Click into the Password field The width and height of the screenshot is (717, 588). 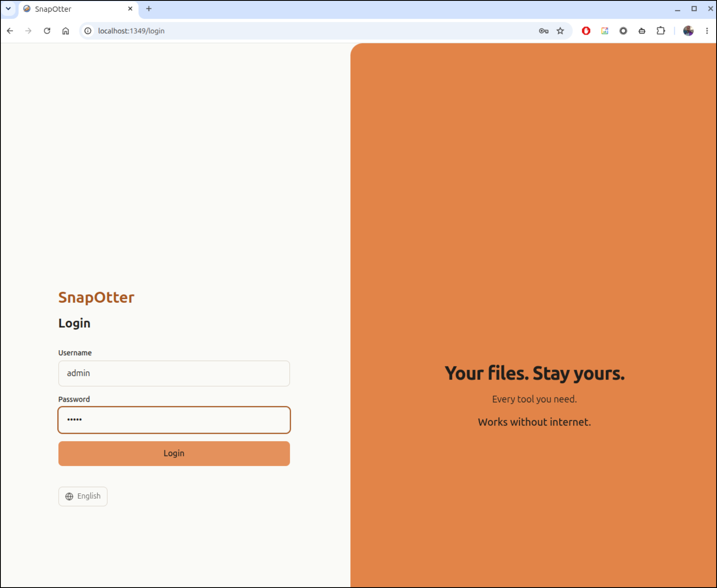point(174,420)
